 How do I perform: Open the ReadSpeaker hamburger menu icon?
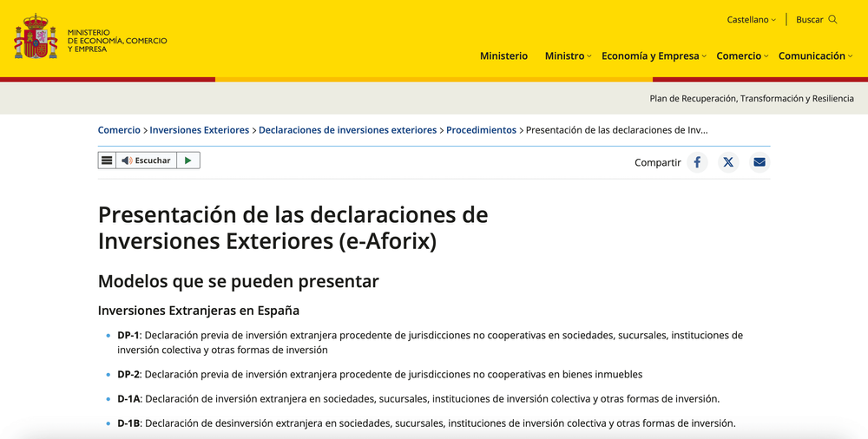tap(107, 161)
